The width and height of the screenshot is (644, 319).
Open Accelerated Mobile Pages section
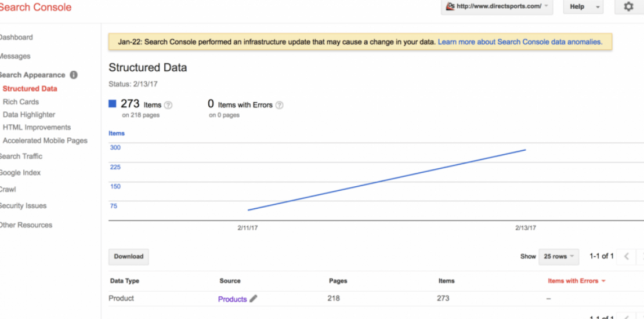45,140
